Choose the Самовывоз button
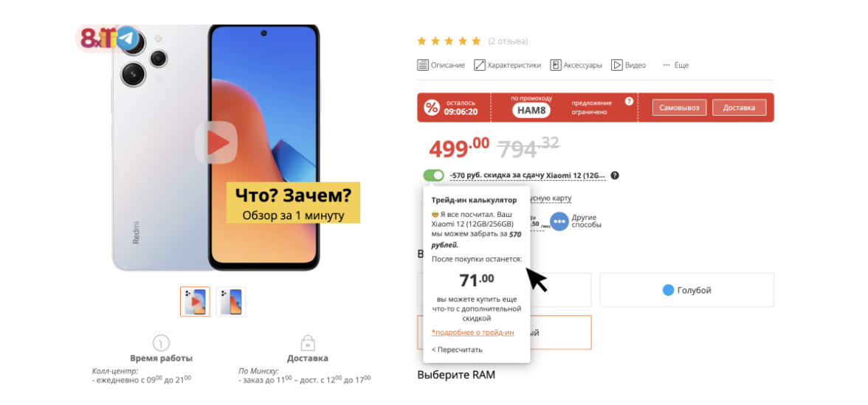 tap(679, 108)
